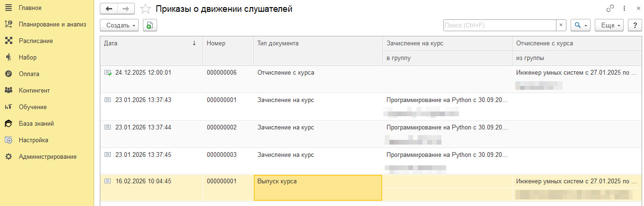Open the Расписание section
The width and height of the screenshot is (644, 206).
click(x=36, y=41)
